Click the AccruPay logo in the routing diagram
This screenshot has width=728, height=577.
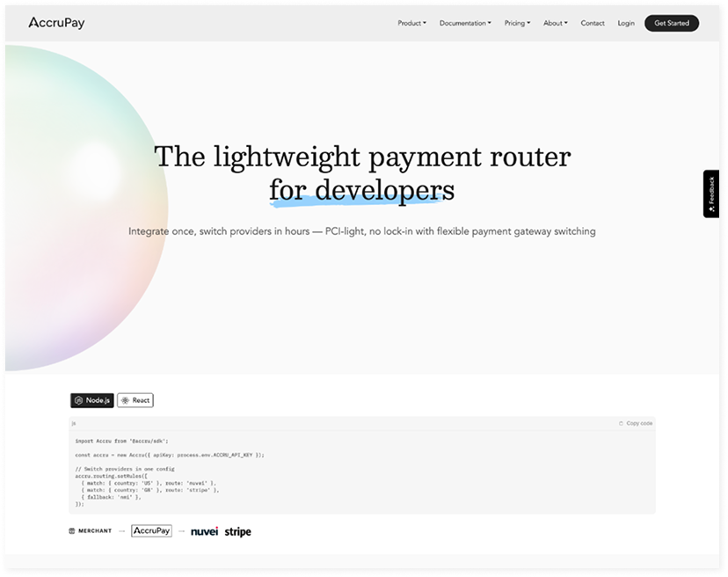coord(149,530)
